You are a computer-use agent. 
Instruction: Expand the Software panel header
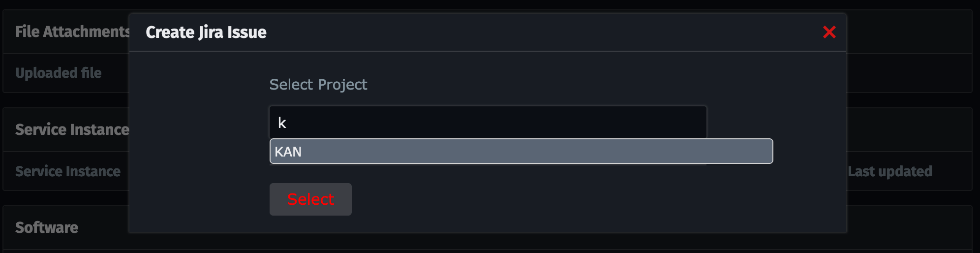[x=47, y=228]
